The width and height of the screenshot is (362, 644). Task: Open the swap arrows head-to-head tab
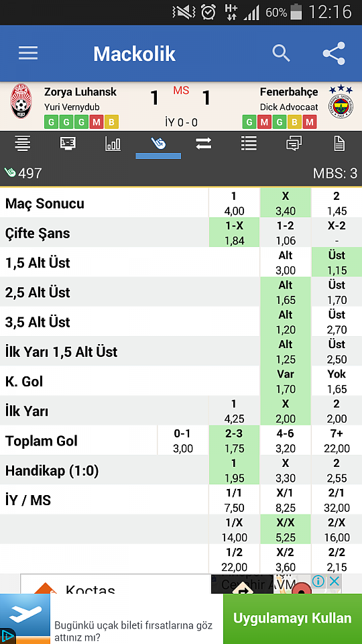pyautogui.click(x=204, y=144)
